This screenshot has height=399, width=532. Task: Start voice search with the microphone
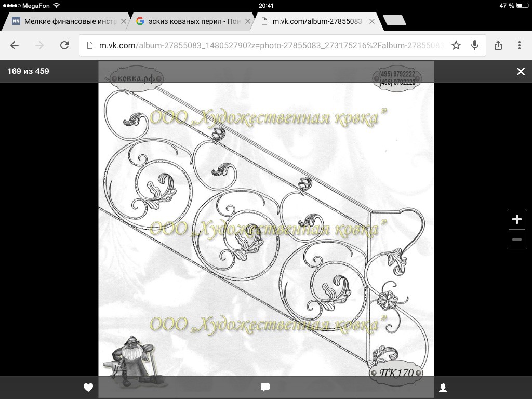tap(475, 45)
